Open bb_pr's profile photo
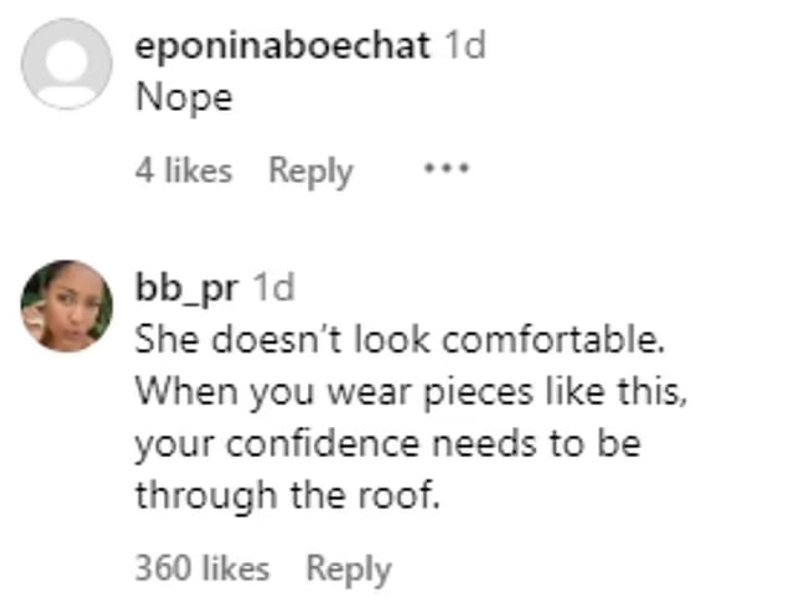This screenshot has height=600, width=786. pos(67,306)
